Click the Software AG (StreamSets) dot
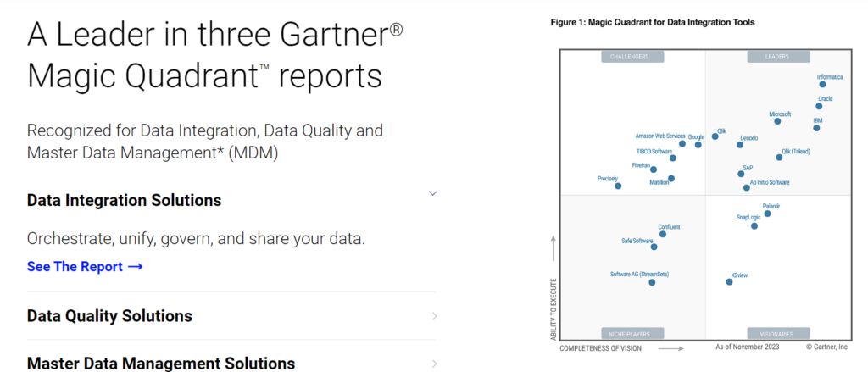The image size is (868, 372). [x=652, y=282]
